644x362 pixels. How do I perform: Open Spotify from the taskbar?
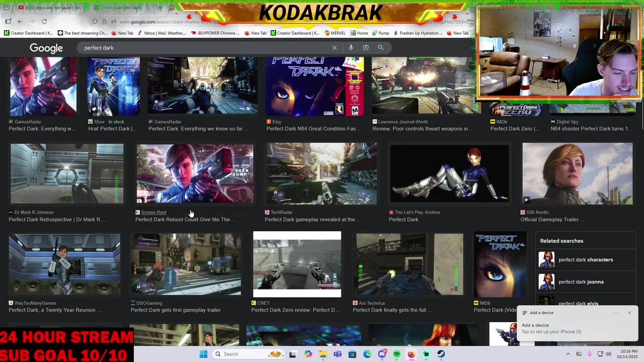click(396, 354)
